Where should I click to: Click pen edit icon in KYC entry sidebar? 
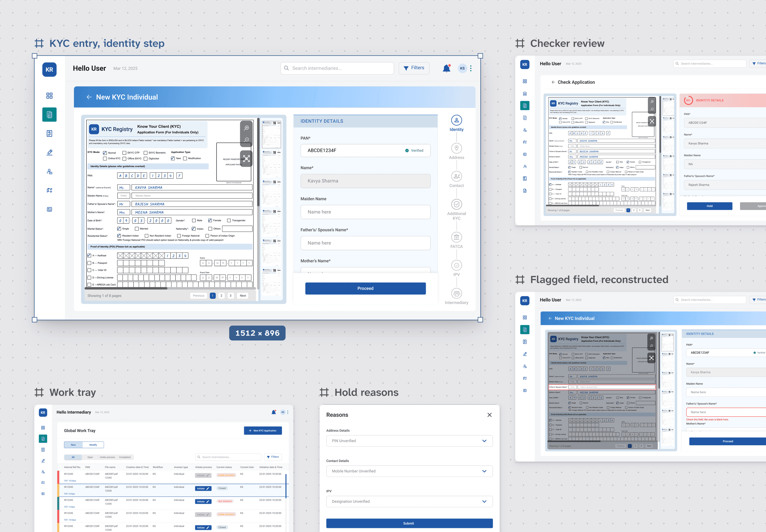[49, 152]
